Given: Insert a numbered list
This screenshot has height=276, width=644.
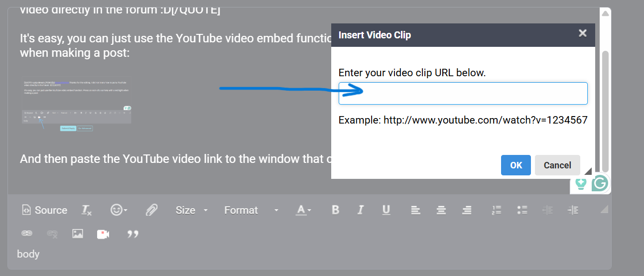Looking at the screenshot, I should click(x=496, y=210).
